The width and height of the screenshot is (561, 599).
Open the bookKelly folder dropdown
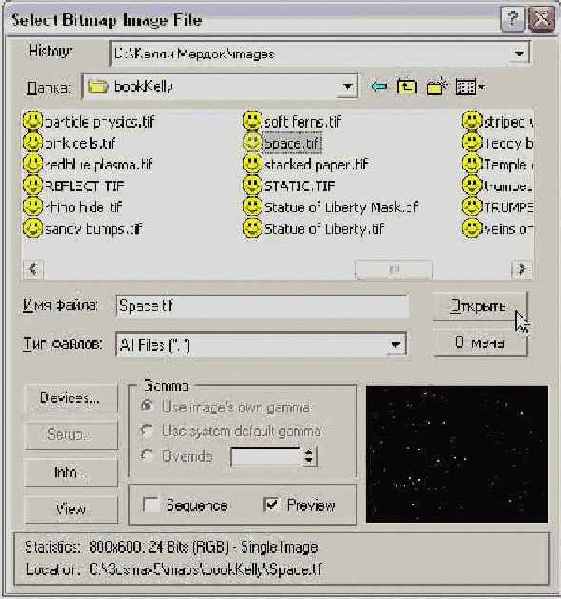tap(347, 87)
